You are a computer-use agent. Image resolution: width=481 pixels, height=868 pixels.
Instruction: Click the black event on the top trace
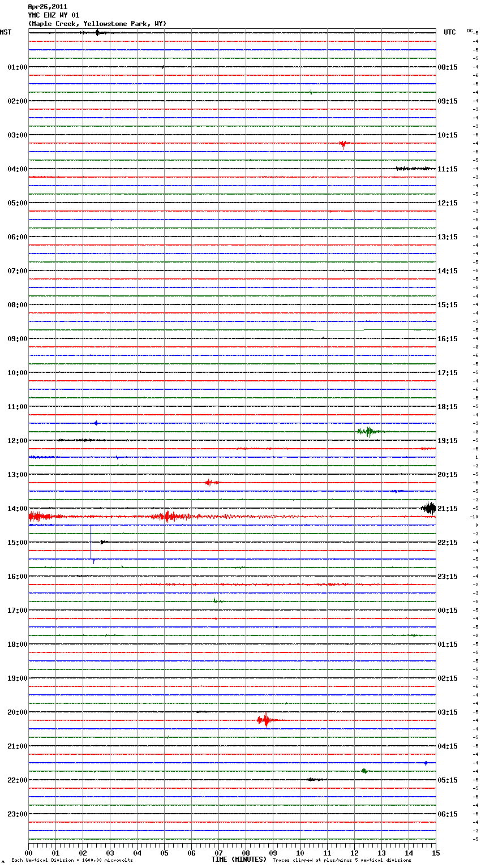98,33
